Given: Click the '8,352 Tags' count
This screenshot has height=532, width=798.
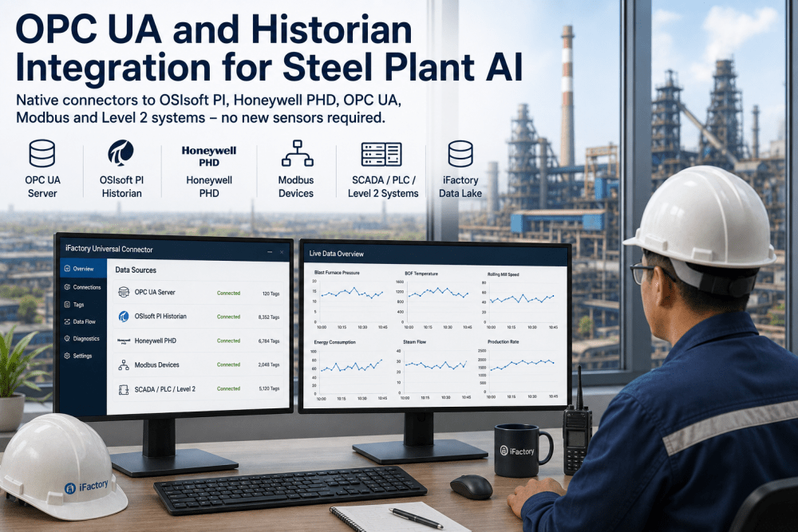Looking at the screenshot, I should [x=269, y=317].
